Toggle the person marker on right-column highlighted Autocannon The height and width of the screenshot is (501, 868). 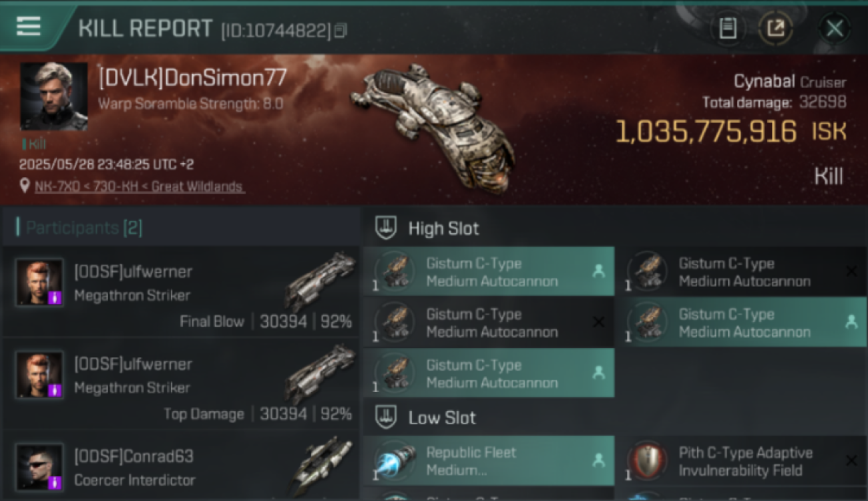[x=851, y=322]
